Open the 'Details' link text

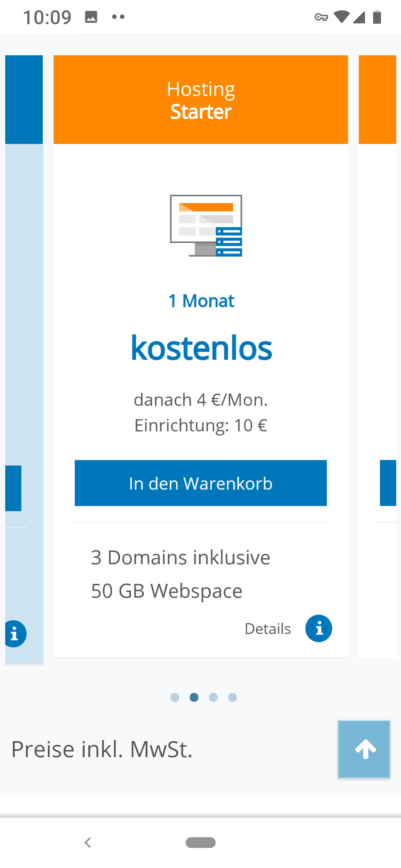268,629
